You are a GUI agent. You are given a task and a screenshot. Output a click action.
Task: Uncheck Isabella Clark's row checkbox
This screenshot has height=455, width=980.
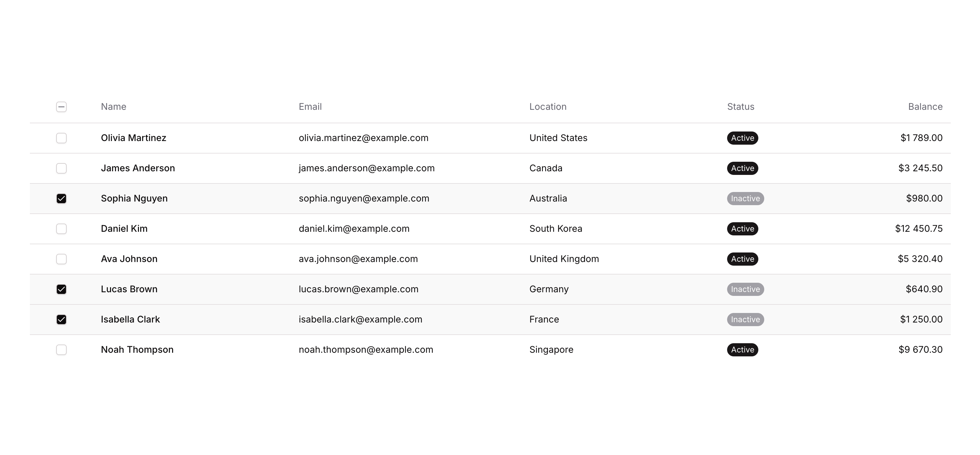point(61,320)
